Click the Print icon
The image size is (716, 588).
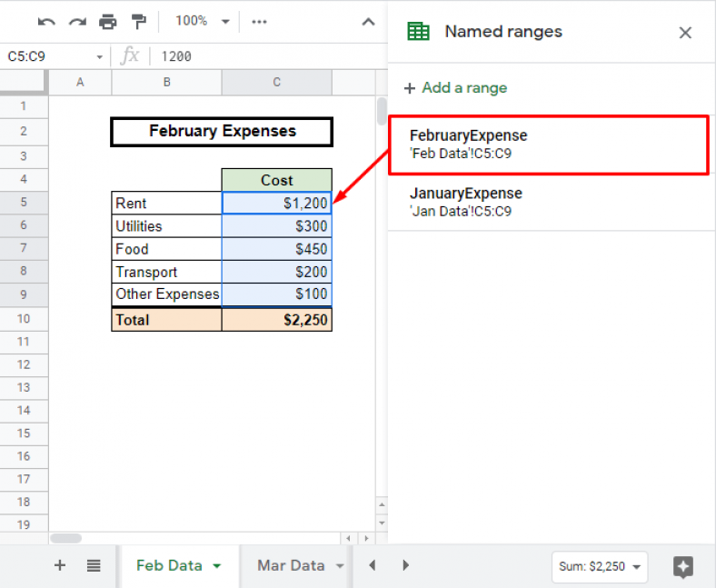click(108, 21)
